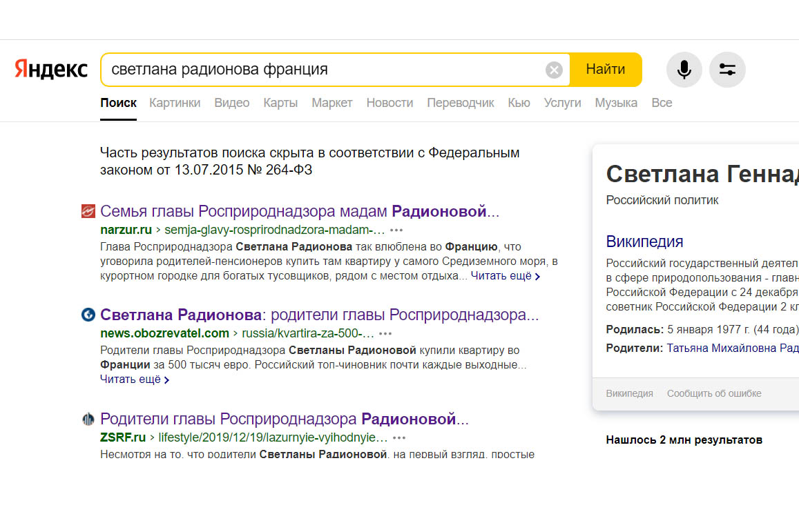Click the obozrevatel.com result favicon

(88, 315)
